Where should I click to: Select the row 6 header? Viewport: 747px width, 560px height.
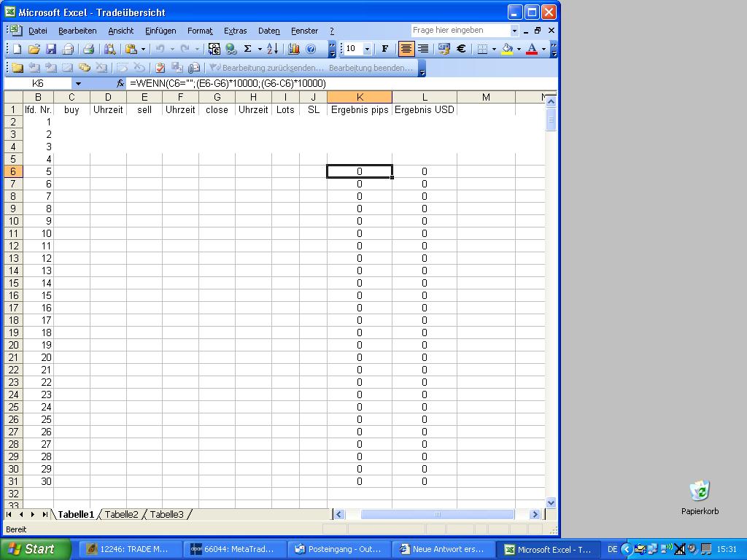13,171
